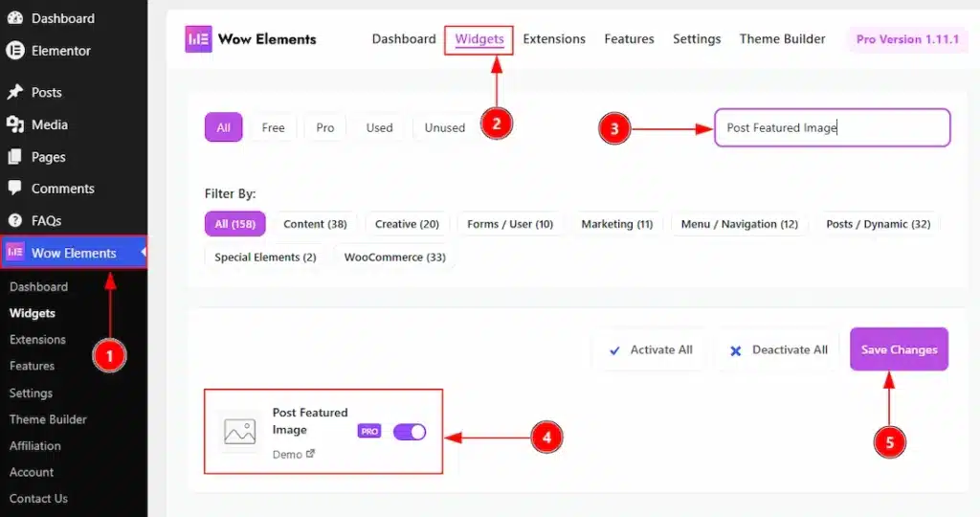The height and width of the screenshot is (517, 980).
Task: Filter by Content (38) category
Action: (315, 224)
